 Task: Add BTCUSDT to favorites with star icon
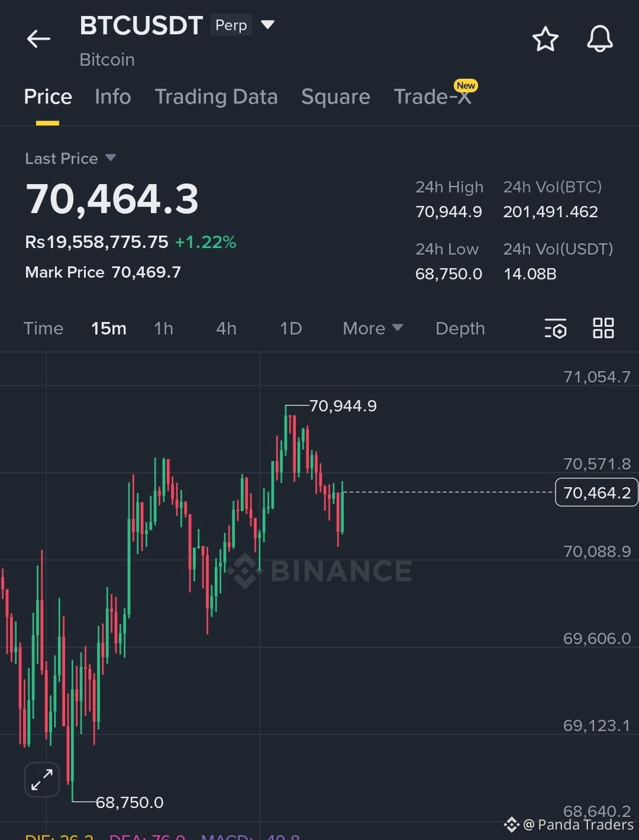[545, 39]
